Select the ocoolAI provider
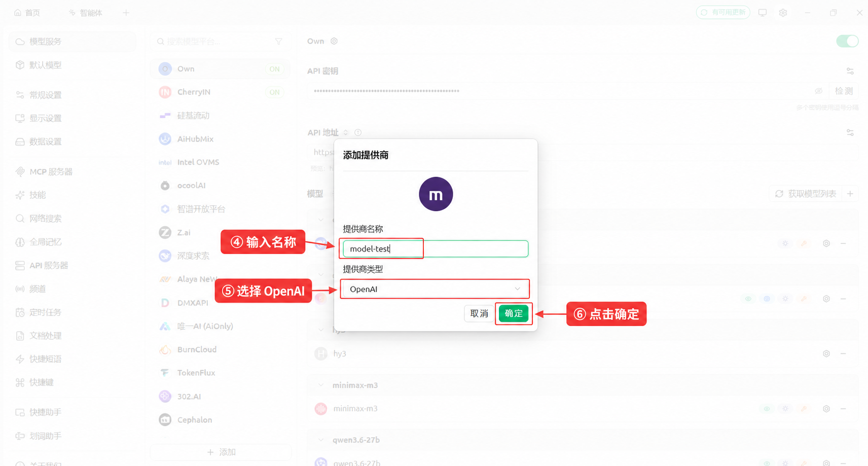 [x=221, y=186]
